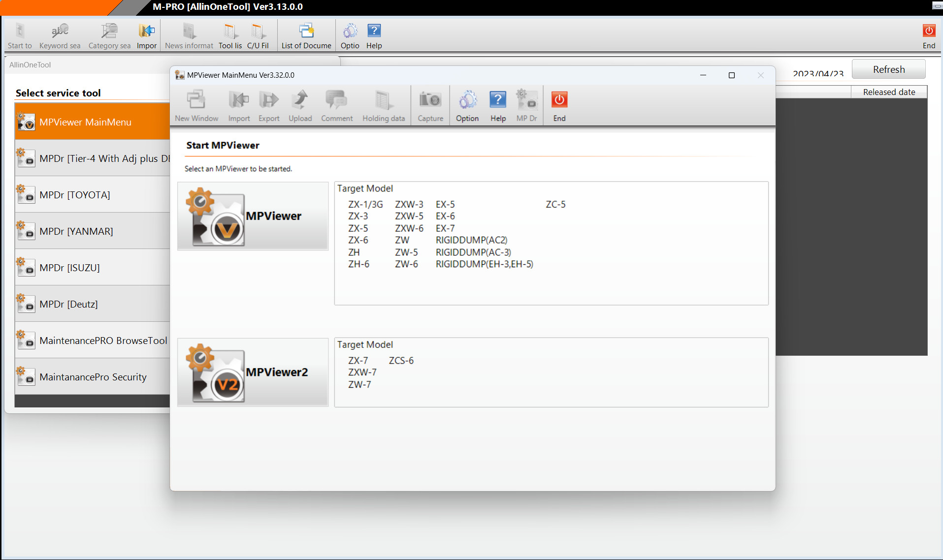Select MPDr [YANMAR] service tool
This screenshot has width=943, height=560.
[93, 231]
